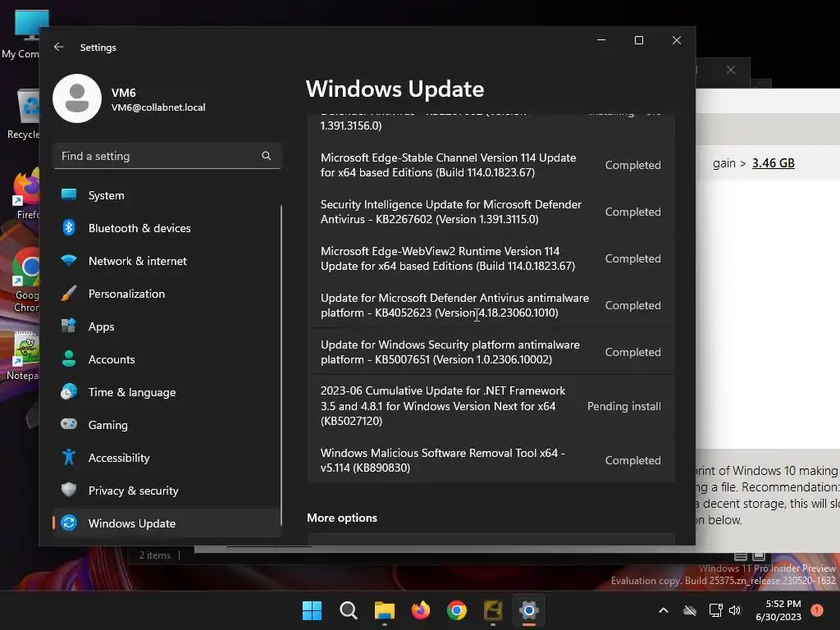Click the notification badge in tray
This screenshot has height=630, width=840.
[817, 610]
